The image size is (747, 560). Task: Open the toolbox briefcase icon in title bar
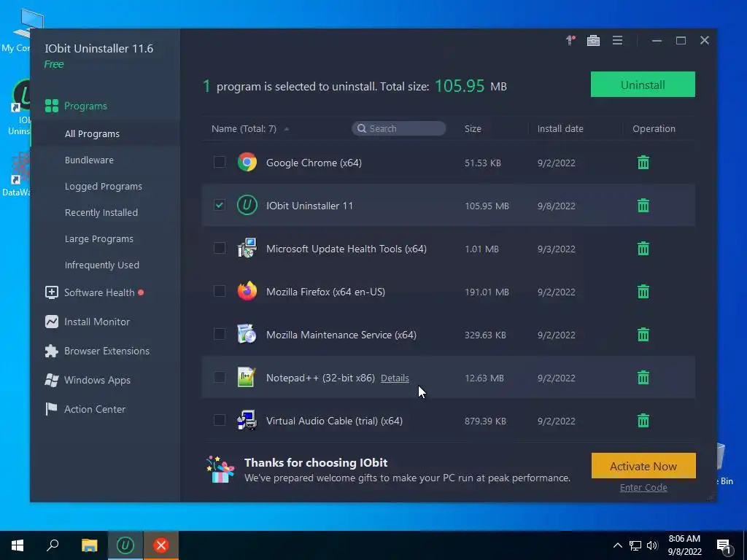(x=593, y=41)
